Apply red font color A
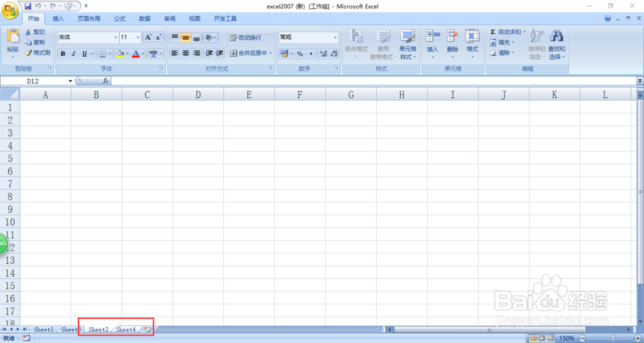Image resolution: width=644 pixels, height=343 pixels. pos(136,54)
